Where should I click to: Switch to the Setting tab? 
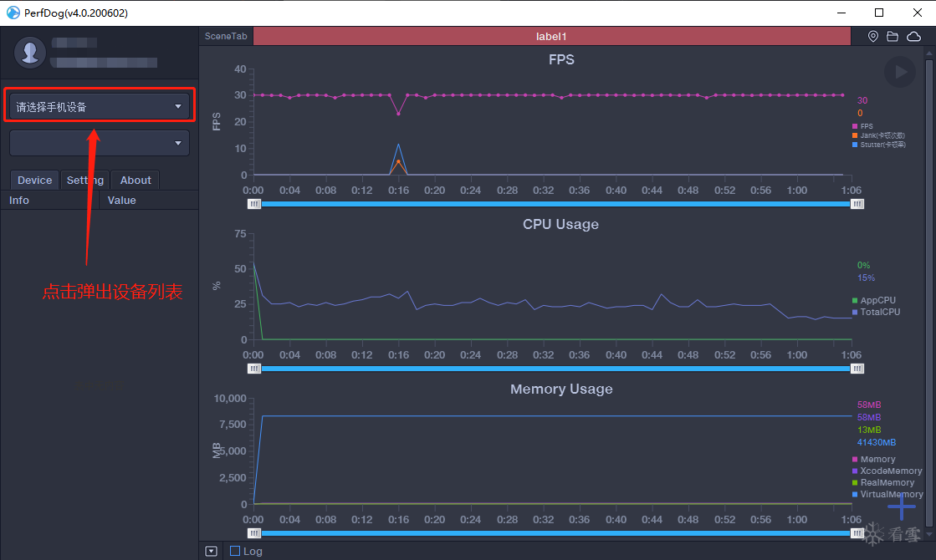tap(85, 180)
